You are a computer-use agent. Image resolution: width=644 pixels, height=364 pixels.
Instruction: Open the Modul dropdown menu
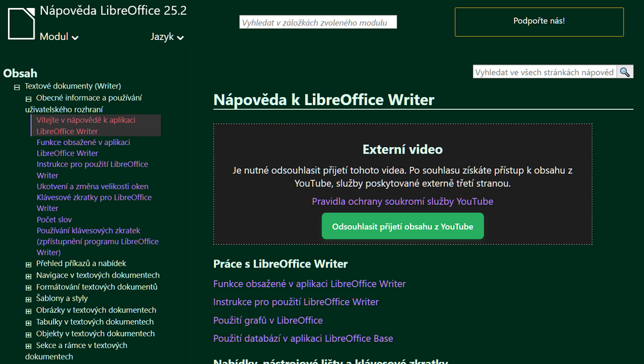(59, 37)
